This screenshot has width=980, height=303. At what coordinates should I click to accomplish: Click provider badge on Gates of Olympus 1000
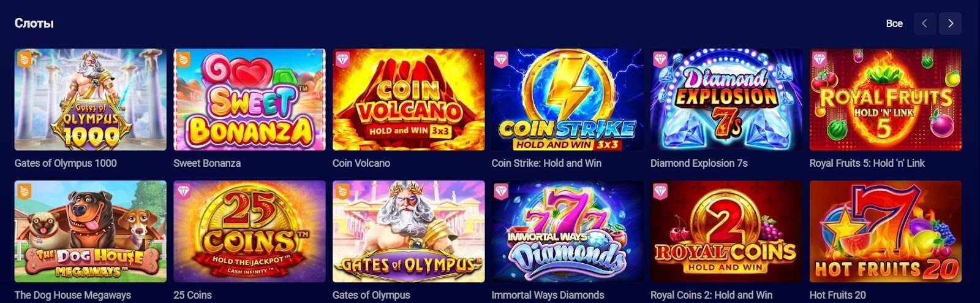point(23,59)
